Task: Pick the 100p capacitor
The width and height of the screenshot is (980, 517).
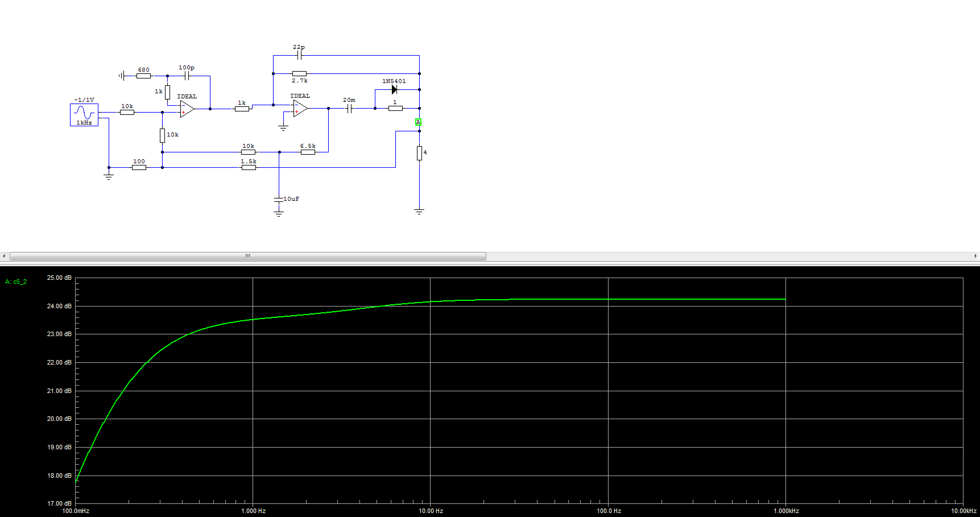Action: [187, 76]
